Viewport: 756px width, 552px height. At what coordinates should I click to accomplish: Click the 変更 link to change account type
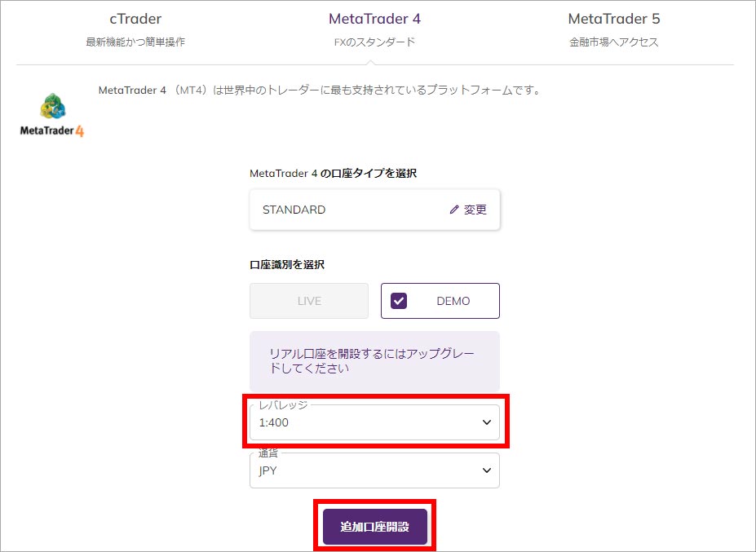pyautogui.click(x=475, y=210)
